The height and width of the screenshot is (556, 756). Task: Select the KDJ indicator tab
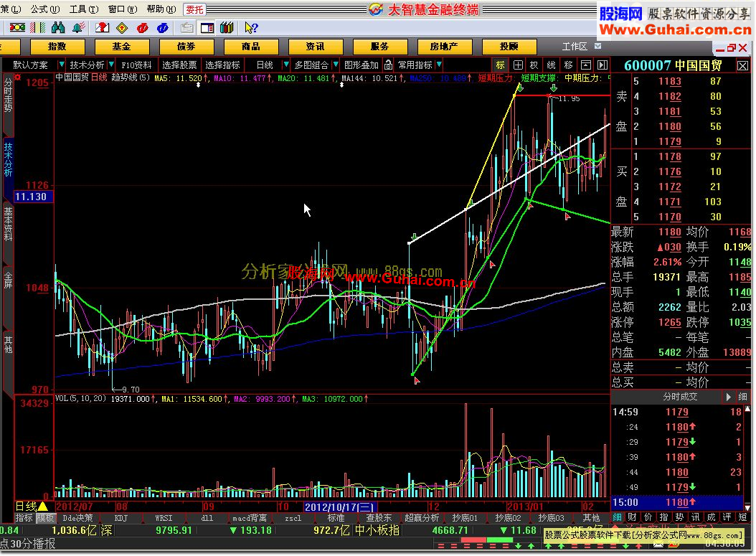[121, 519]
